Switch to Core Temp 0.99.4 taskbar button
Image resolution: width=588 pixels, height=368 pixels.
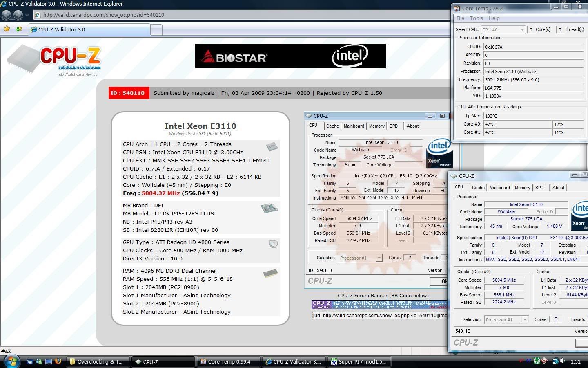pyautogui.click(x=229, y=361)
